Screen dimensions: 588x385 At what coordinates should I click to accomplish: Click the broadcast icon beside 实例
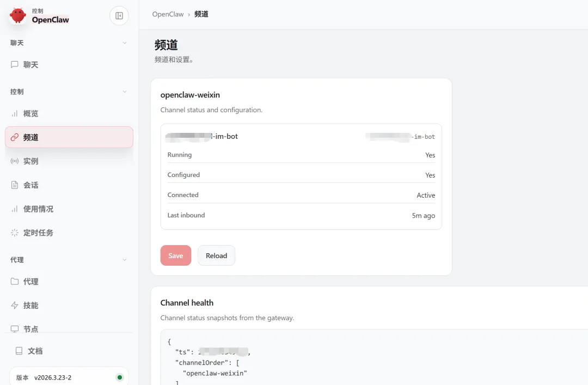(x=15, y=161)
